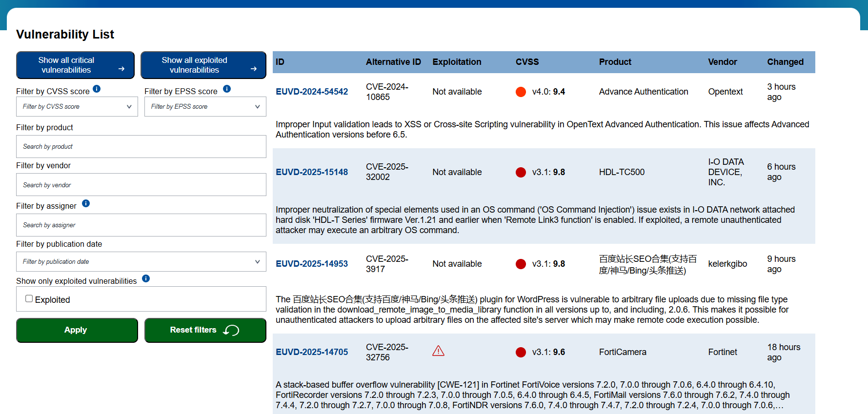Open the Filter by CVSS score dropdown
This screenshot has width=868, height=414.
point(77,107)
